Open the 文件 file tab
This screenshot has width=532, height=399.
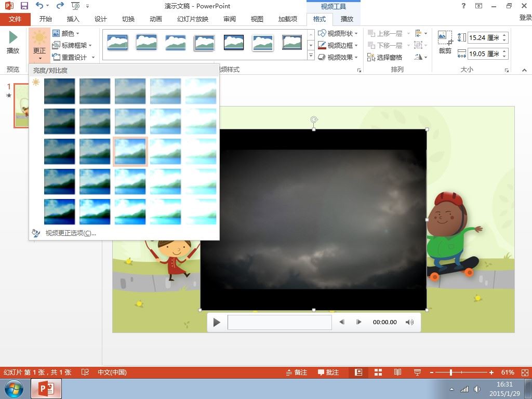coord(15,19)
